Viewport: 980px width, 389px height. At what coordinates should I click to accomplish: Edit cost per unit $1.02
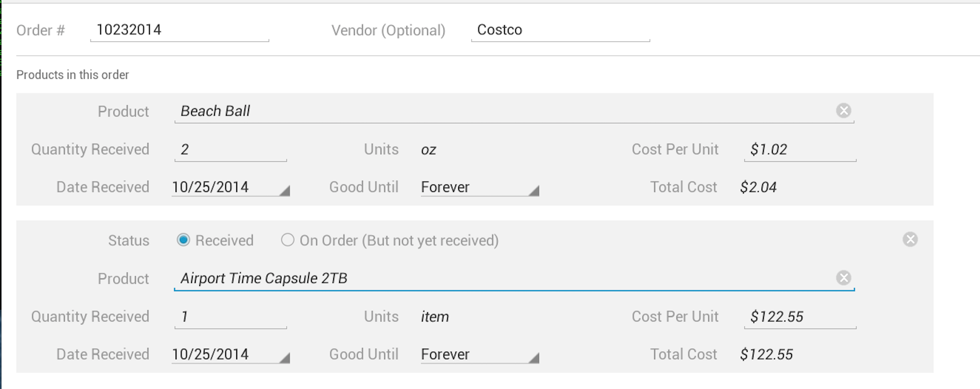(800, 150)
